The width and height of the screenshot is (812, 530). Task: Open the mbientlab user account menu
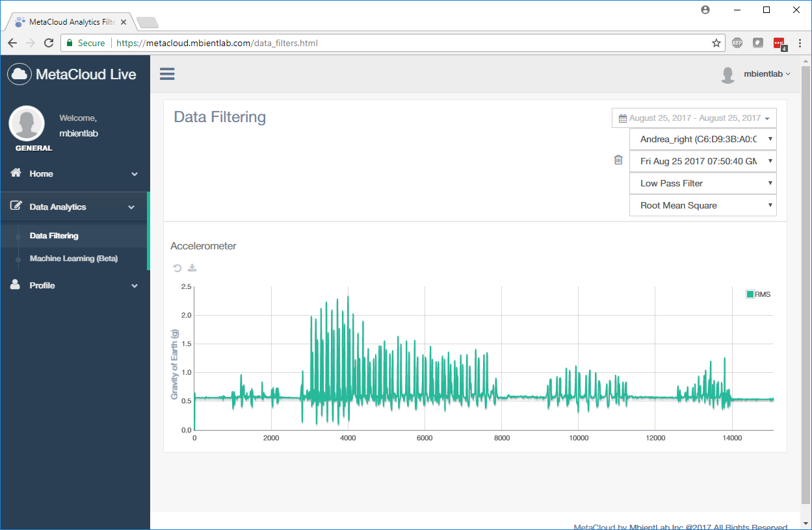click(757, 74)
